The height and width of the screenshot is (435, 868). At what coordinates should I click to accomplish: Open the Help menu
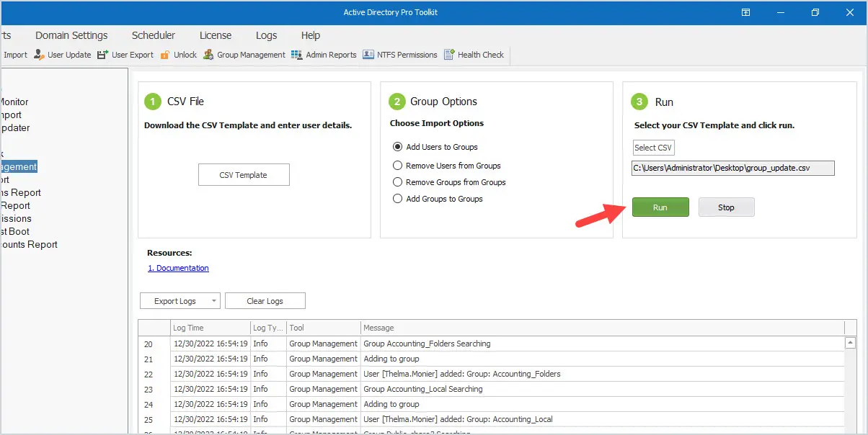click(311, 35)
